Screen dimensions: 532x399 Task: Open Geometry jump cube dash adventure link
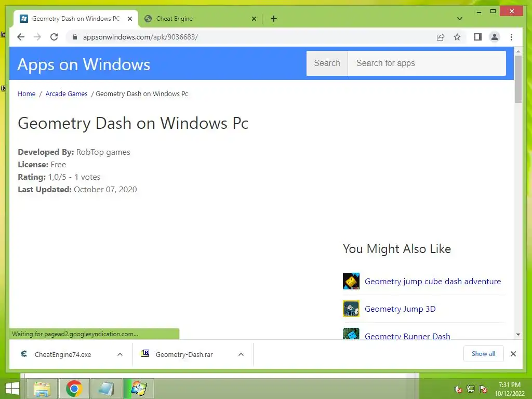pyautogui.click(x=433, y=281)
